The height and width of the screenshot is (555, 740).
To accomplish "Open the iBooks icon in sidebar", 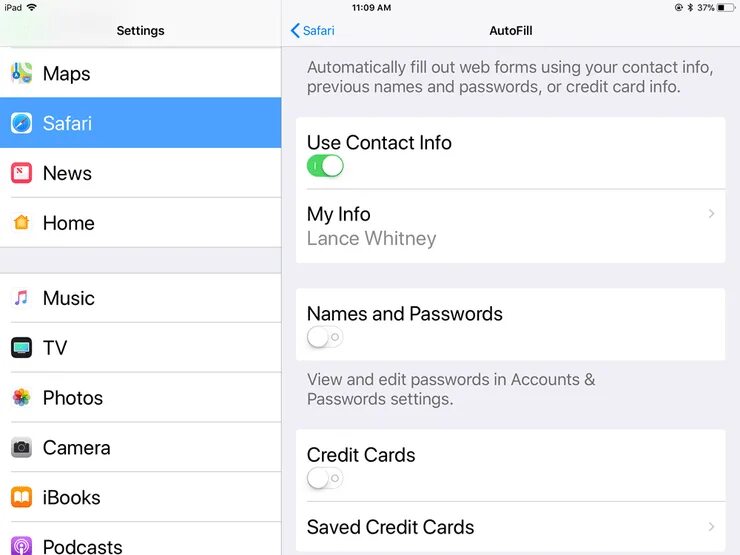I will [x=21, y=497].
